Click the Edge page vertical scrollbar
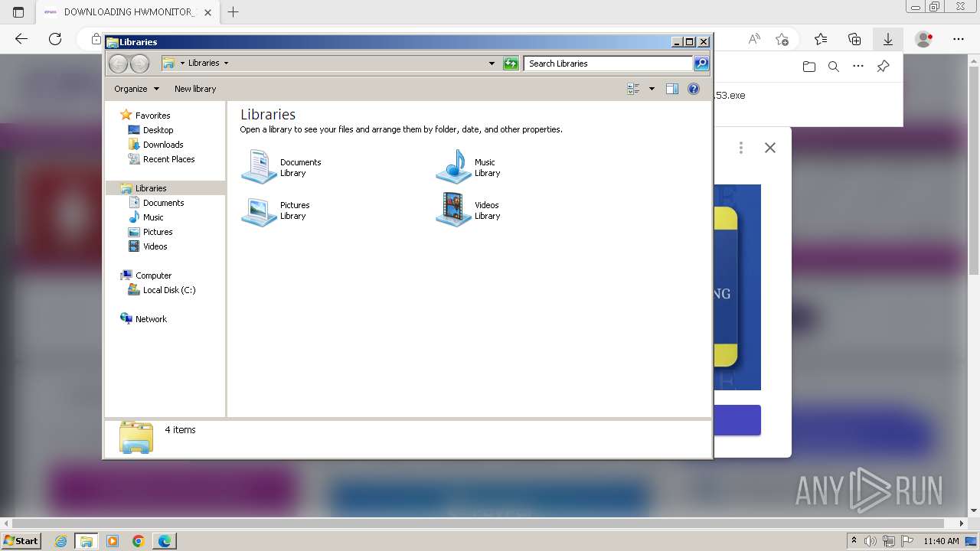This screenshot has height=551, width=980. pyautogui.click(x=974, y=171)
